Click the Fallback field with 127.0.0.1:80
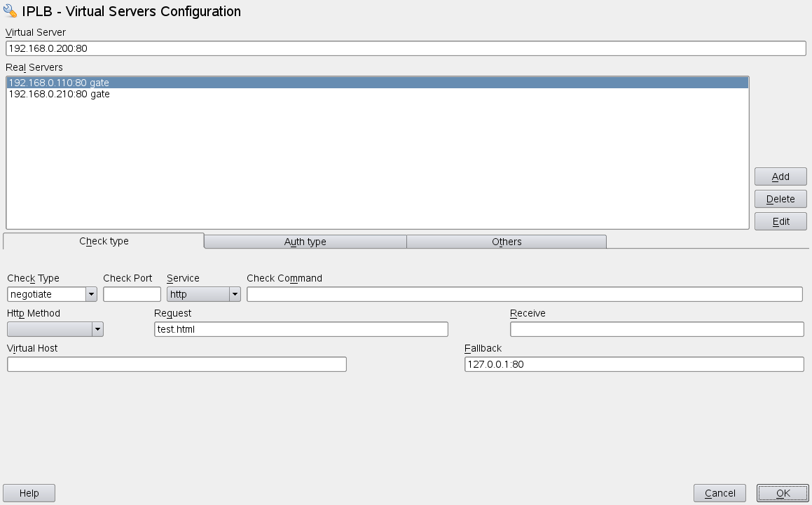The height and width of the screenshot is (505, 812). (x=633, y=364)
